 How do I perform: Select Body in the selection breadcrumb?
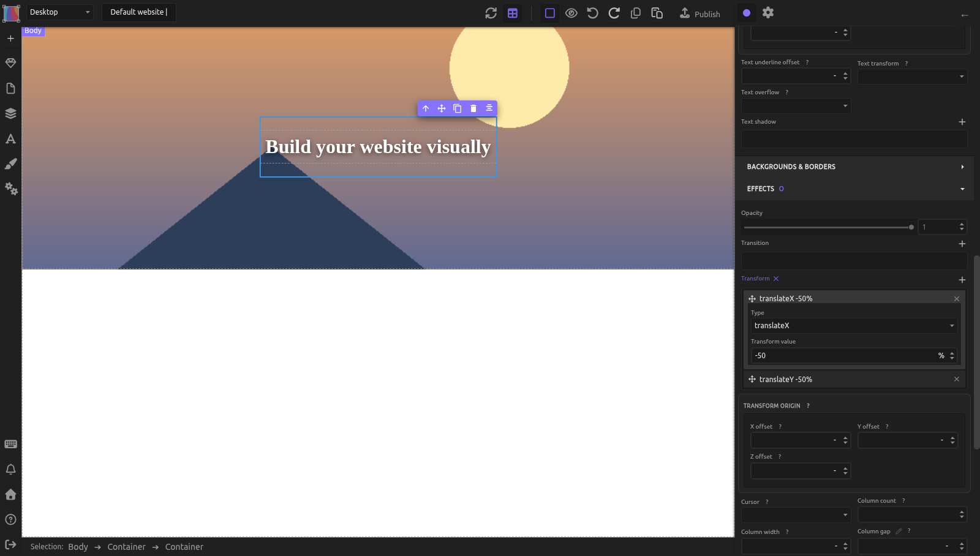tap(78, 547)
